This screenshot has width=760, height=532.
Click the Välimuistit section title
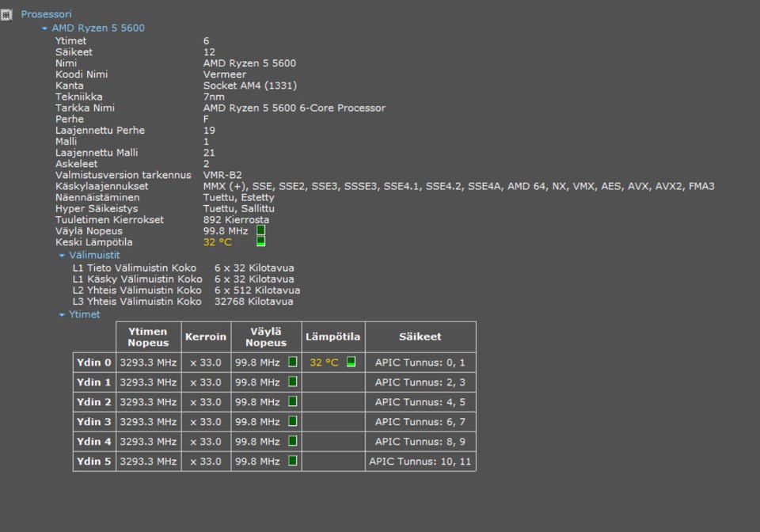pyautogui.click(x=94, y=255)
